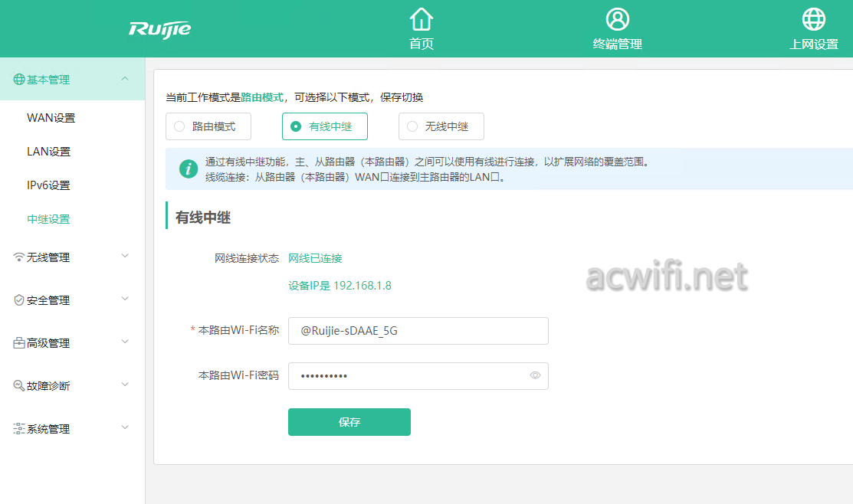The image size is (853, 504).
Task: Click the 网线连接状态 label
Action: (247, 258)
